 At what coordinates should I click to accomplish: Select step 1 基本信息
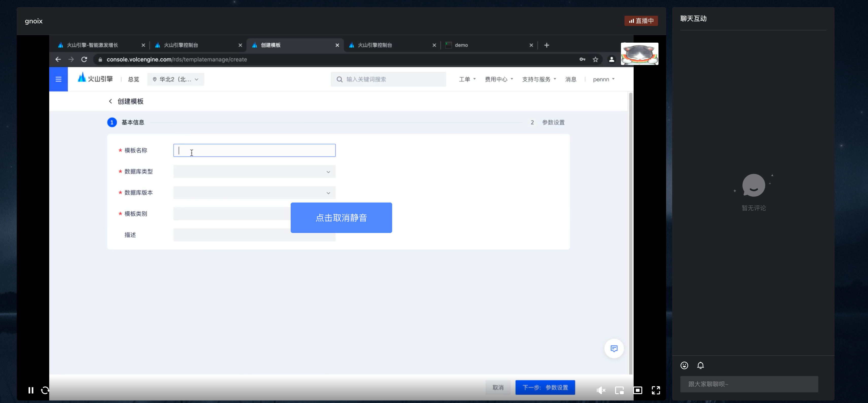[x=126, y=122]
